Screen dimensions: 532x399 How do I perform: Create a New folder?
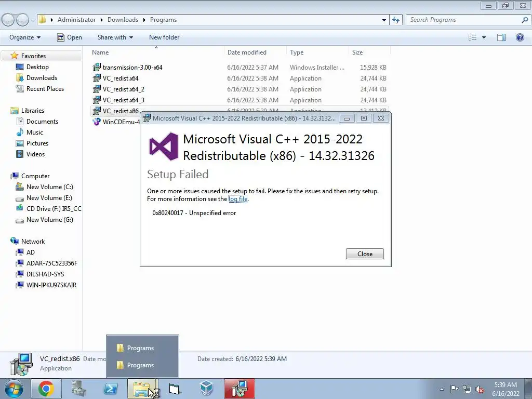[164, 37]
